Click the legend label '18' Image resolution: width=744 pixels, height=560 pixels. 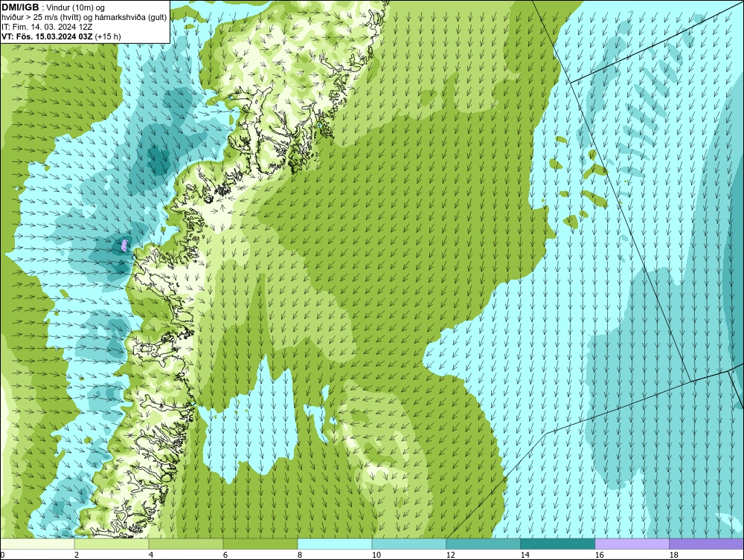coord(673,555)
